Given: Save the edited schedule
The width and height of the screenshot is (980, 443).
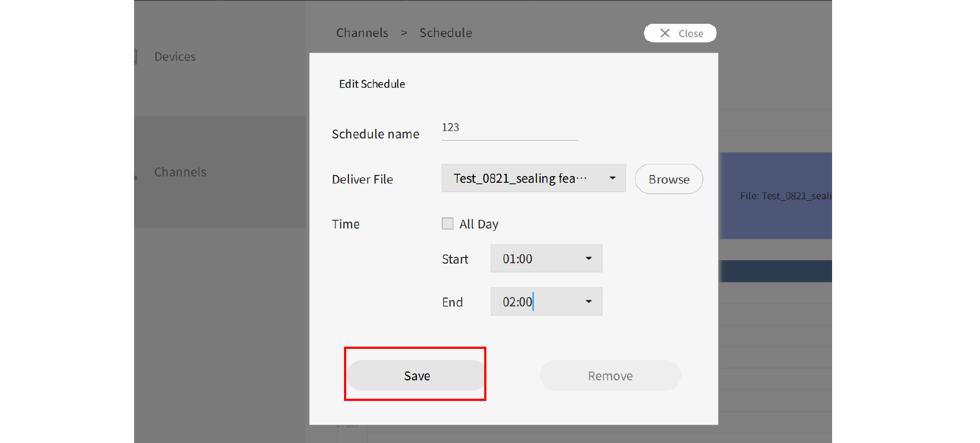Looking at the screenshot, I should [x=417, y=376].
